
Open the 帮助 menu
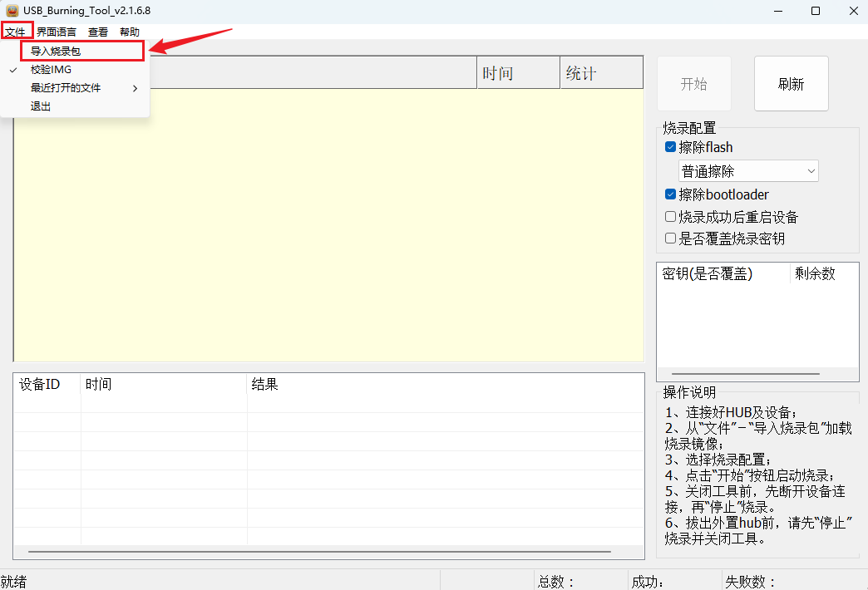[x=130, y=32]
